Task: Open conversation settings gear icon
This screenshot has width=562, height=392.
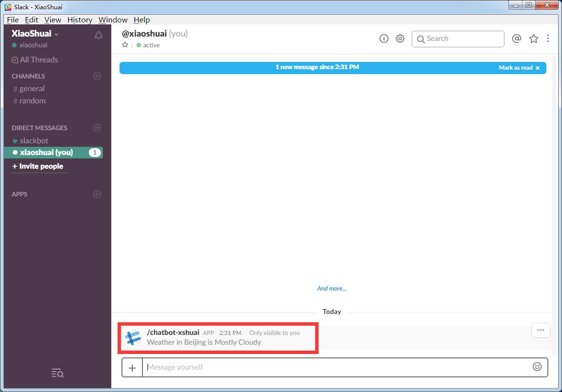Action: pos(400,39)
